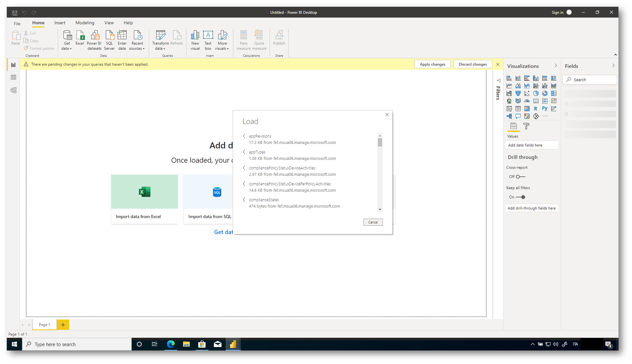Add a slicer visual
The height and width of the screenshot is (364, 632).
coord(509,109)
